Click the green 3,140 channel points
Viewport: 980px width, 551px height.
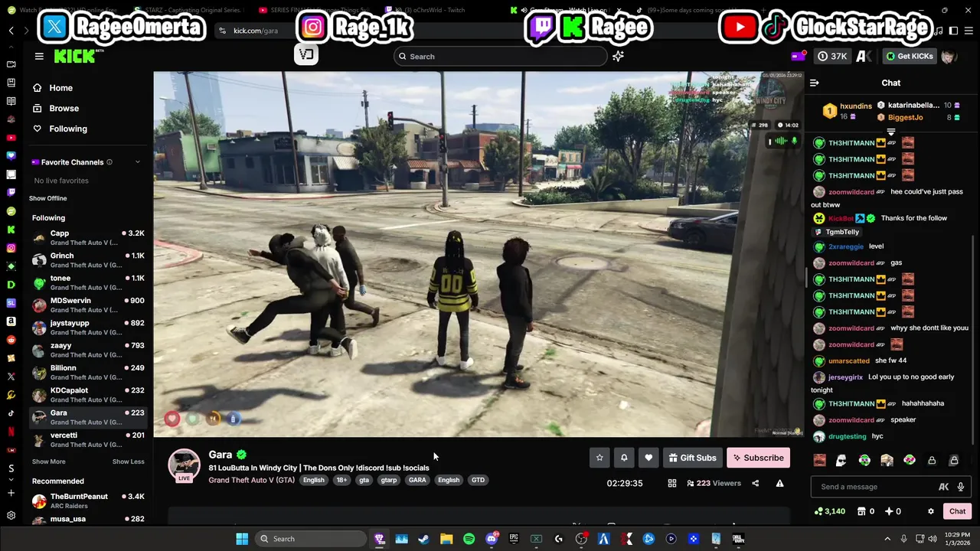tap(830, 511)
